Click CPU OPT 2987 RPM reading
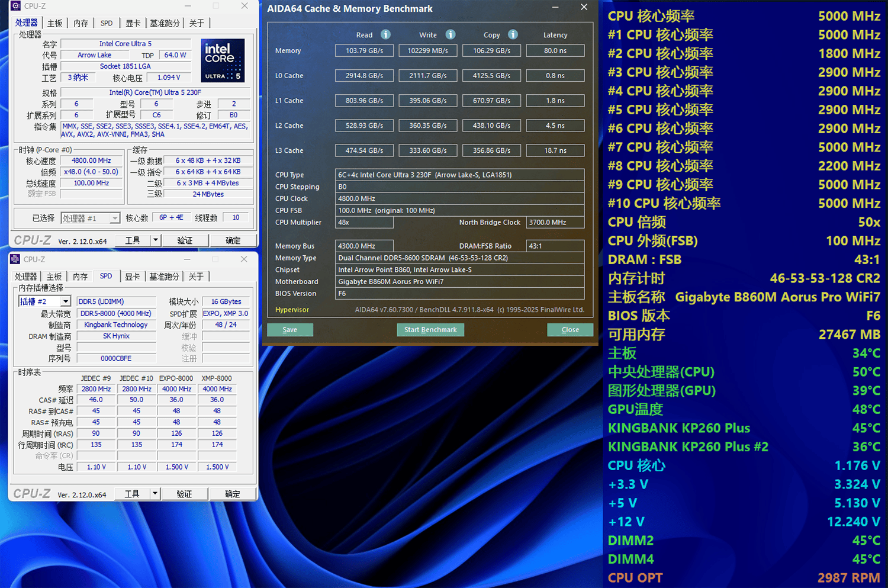Image resolution: width=888 pixels, height=588 pixels. click(744, 578)
